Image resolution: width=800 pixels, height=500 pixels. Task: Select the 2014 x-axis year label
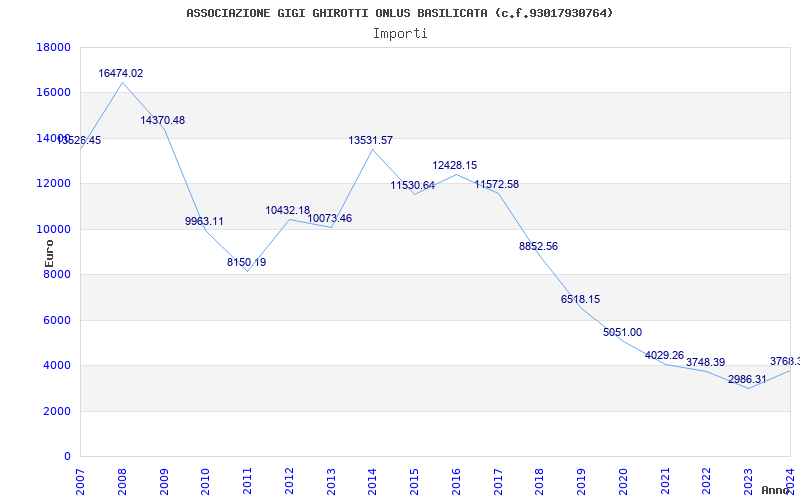pos(372,482)
